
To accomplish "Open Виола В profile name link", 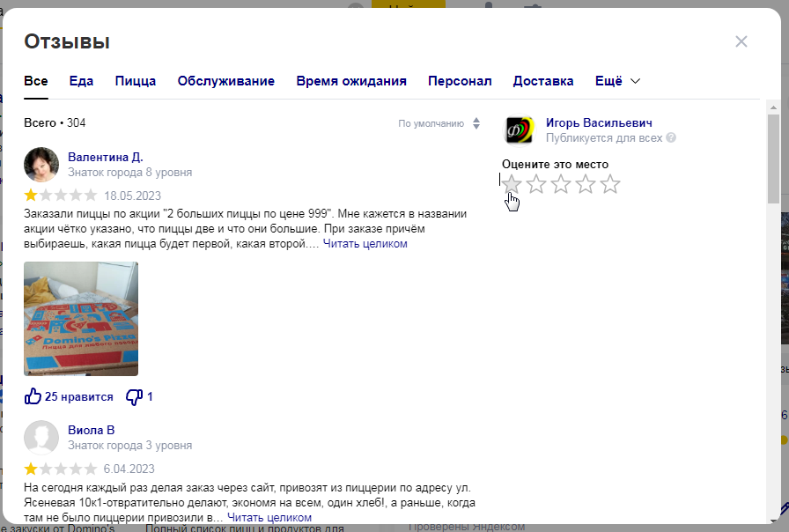I will point(91,431).
